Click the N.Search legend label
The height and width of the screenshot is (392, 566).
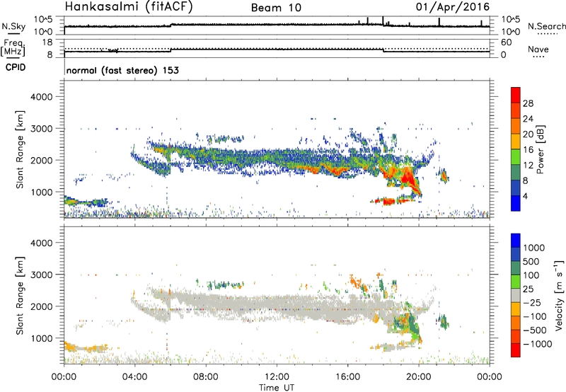[x=546, y=26]
